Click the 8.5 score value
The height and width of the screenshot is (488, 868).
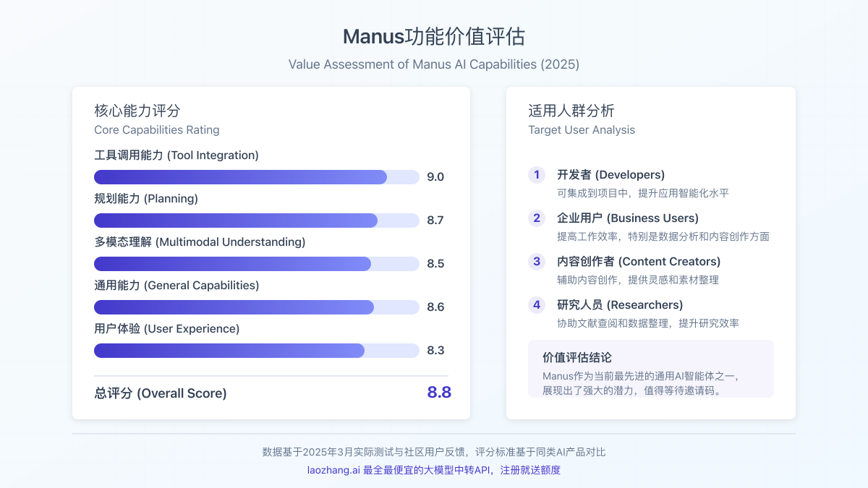(435, 264)
